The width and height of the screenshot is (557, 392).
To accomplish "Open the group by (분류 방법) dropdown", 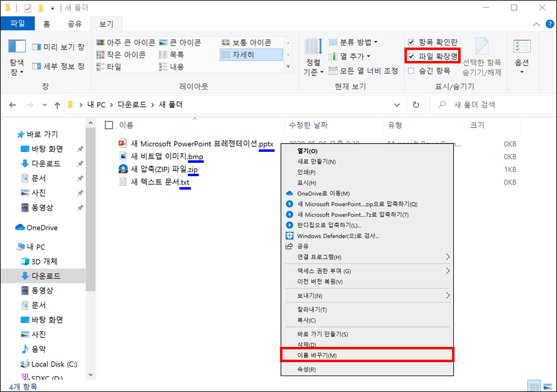I will [x=353, y=42].
